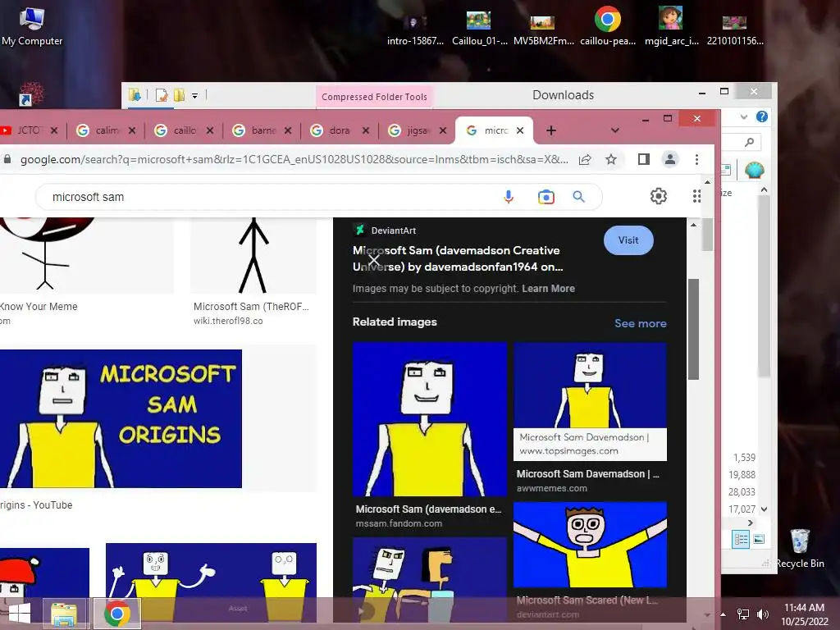840x630 pixels.
Task: Close the 'jigsa' tab
Action: point(443,130)
